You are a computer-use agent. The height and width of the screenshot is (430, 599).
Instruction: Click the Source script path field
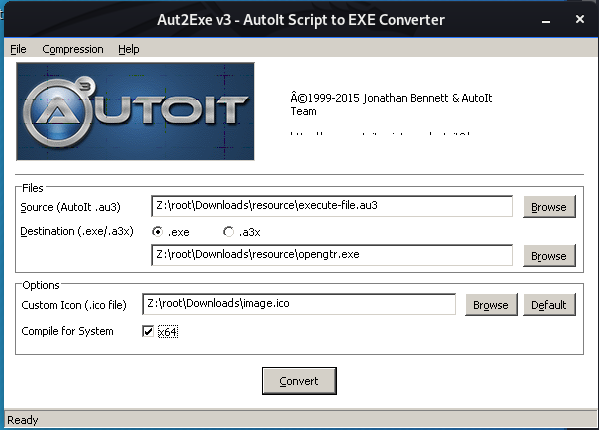pyautogui.click(x=332, y=206)
